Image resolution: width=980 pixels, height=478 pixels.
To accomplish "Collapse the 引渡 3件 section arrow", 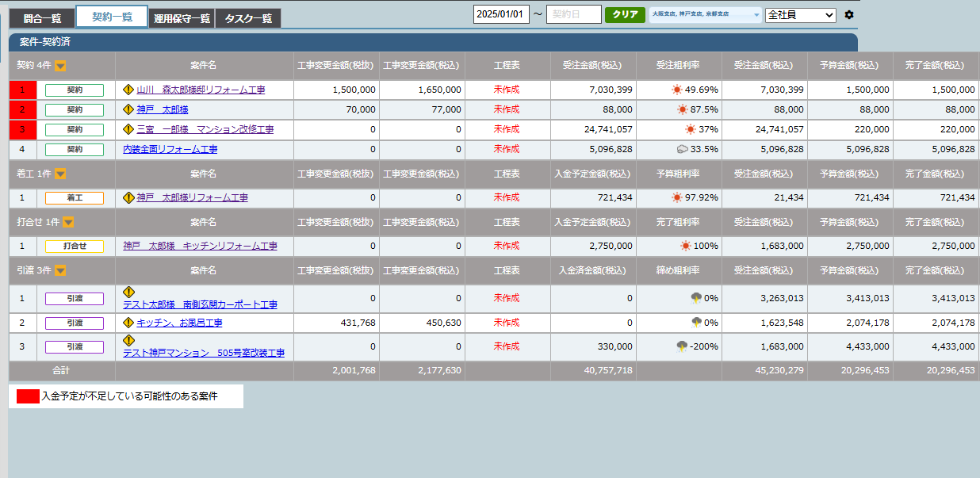I will [x=60, y=270].
